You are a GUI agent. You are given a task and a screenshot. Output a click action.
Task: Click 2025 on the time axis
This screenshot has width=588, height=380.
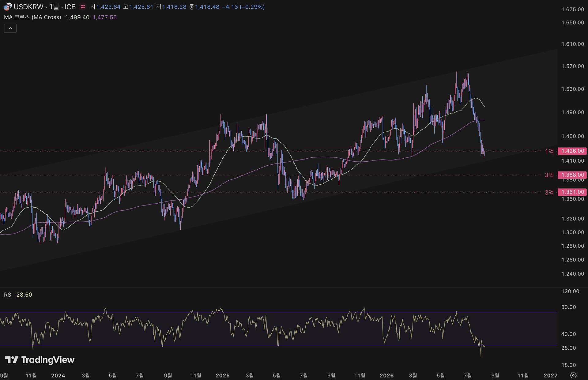(223, 375)
